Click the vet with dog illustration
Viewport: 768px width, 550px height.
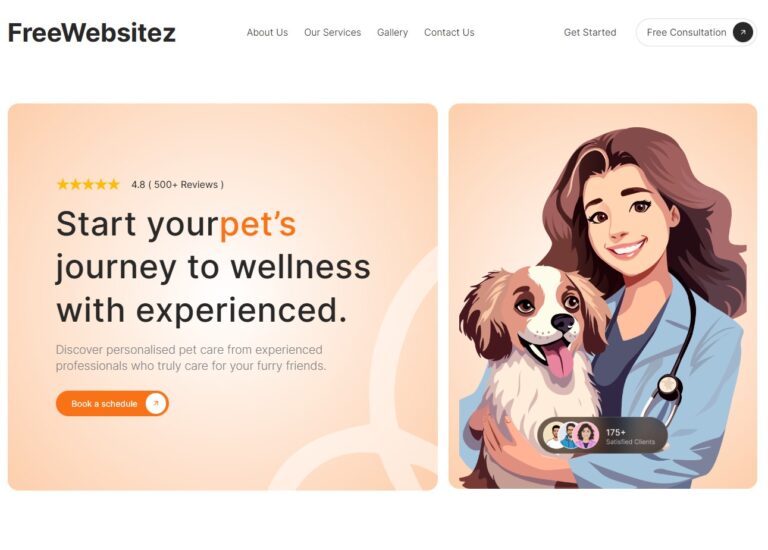click(x=603, y=296)
